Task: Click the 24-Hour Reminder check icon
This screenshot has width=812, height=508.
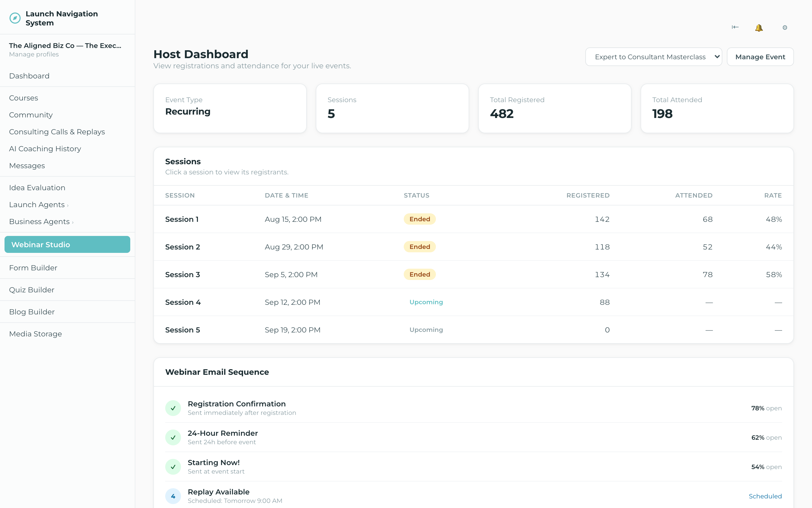Action: pos(173,437)
